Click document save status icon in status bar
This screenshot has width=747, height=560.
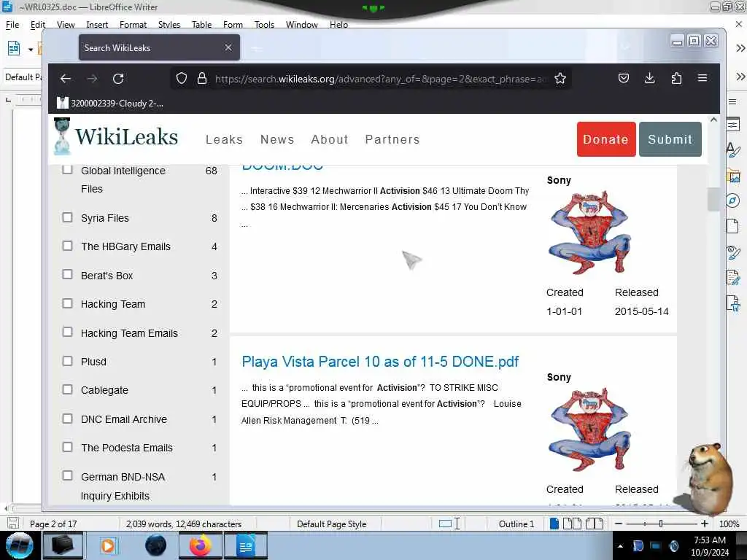tap(13, 524)
